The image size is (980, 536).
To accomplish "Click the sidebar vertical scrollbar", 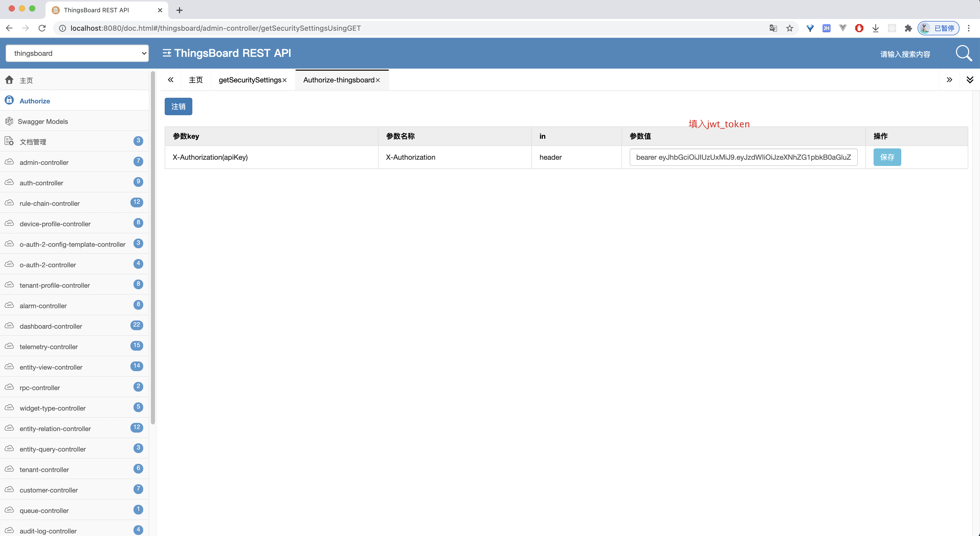I will 153,248.
